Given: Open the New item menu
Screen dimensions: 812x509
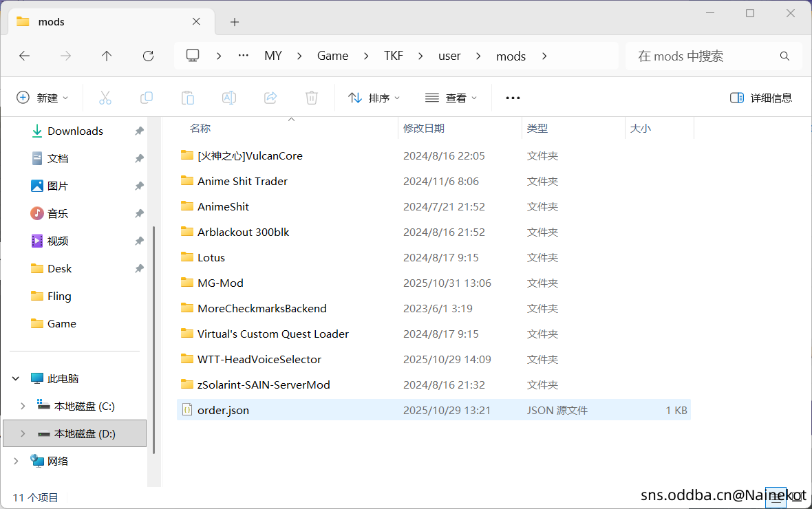Looking at the screenshot, I should pos(43,98).
